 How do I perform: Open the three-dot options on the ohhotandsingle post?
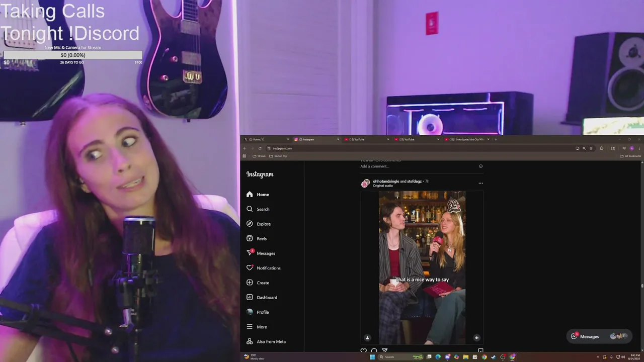480,183
